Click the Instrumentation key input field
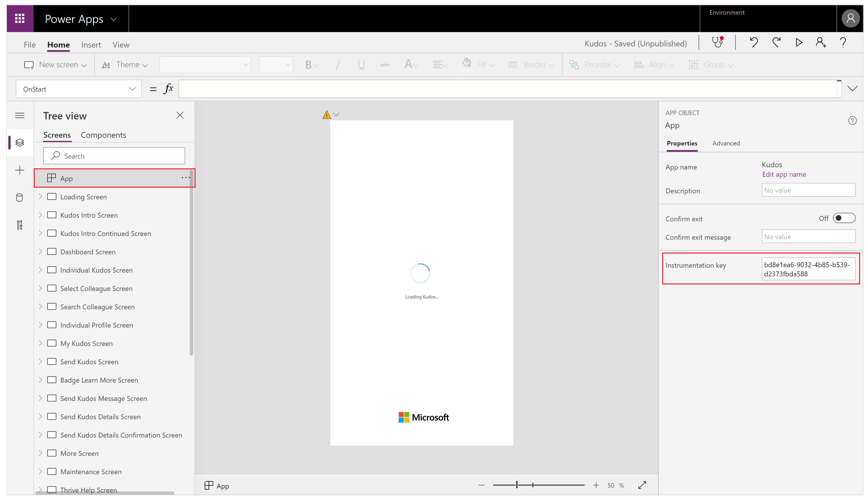 [808, 269]
